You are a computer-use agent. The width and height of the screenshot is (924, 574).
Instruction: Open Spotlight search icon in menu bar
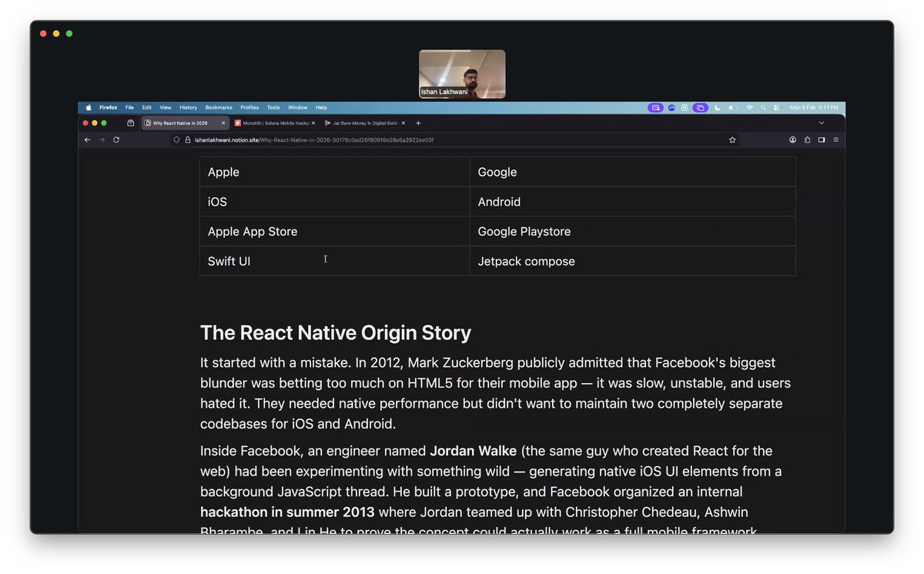(763, 108)
